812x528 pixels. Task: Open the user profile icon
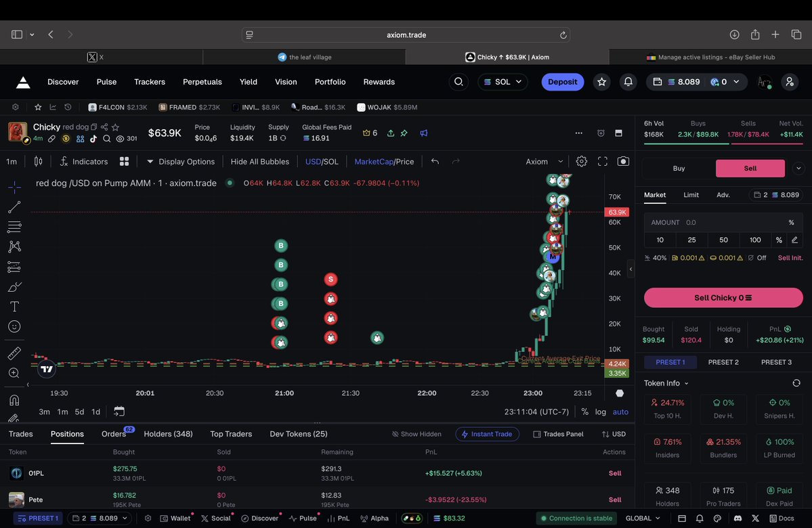point(790,82)
